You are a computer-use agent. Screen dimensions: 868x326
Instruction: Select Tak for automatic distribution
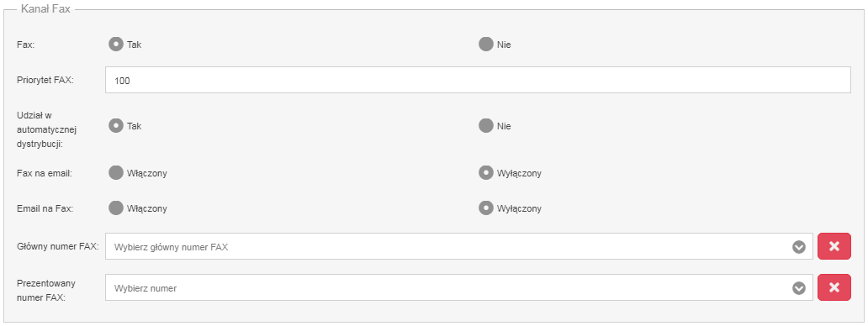coord(116,126)
